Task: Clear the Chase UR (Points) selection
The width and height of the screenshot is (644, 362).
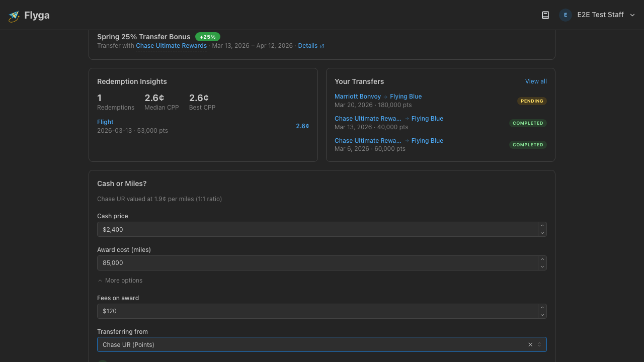Action: (530, 344)
